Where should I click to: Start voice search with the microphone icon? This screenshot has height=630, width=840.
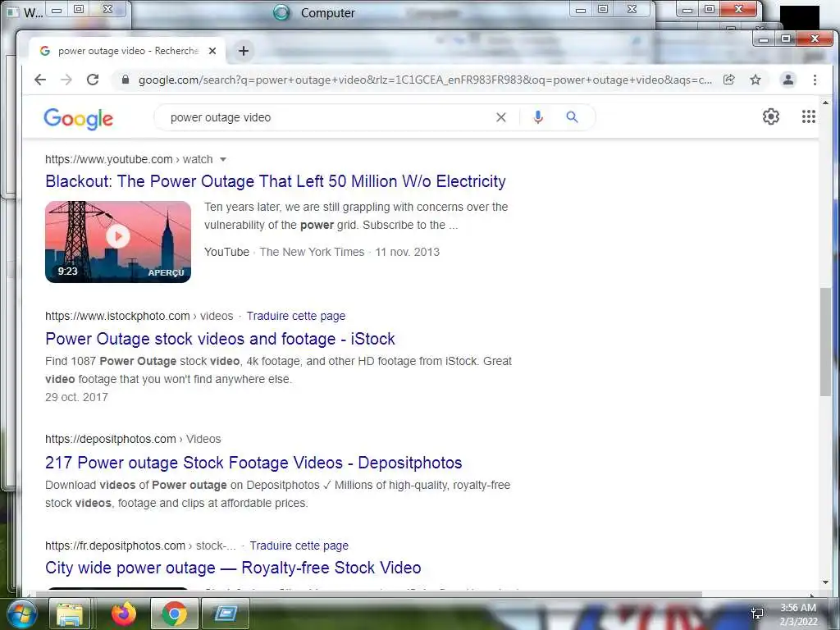pyautogui.click(x=538, y=117)
